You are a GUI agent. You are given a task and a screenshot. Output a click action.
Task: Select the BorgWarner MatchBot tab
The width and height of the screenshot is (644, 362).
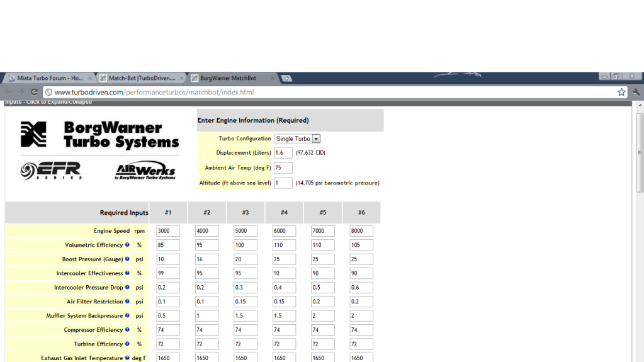pyautogui.click(x=232, y=78)
